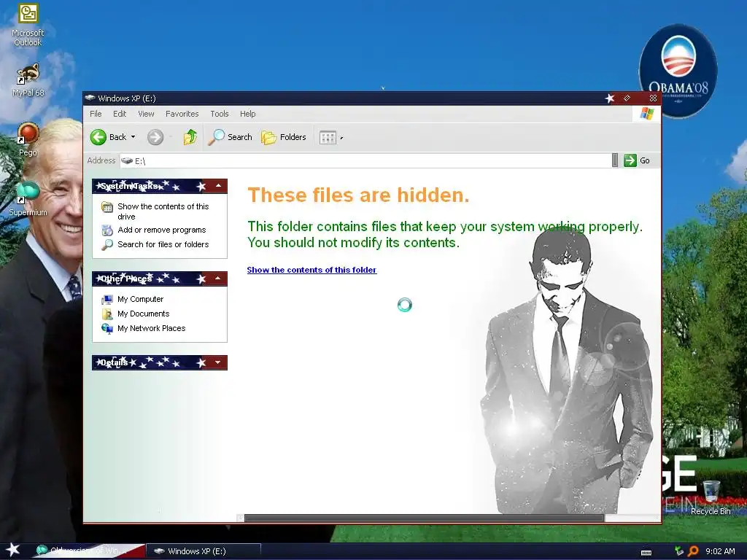Click the Go button
This screenshot has width=747, height=560.
(637, 160)
